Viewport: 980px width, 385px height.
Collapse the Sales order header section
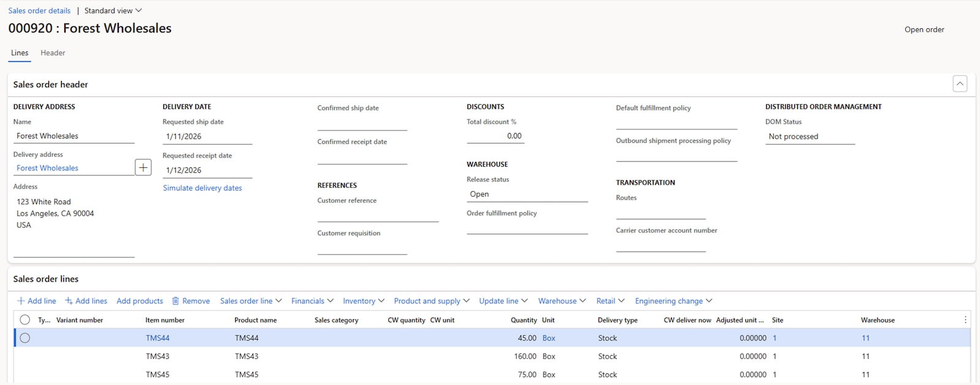click(960, 84)
